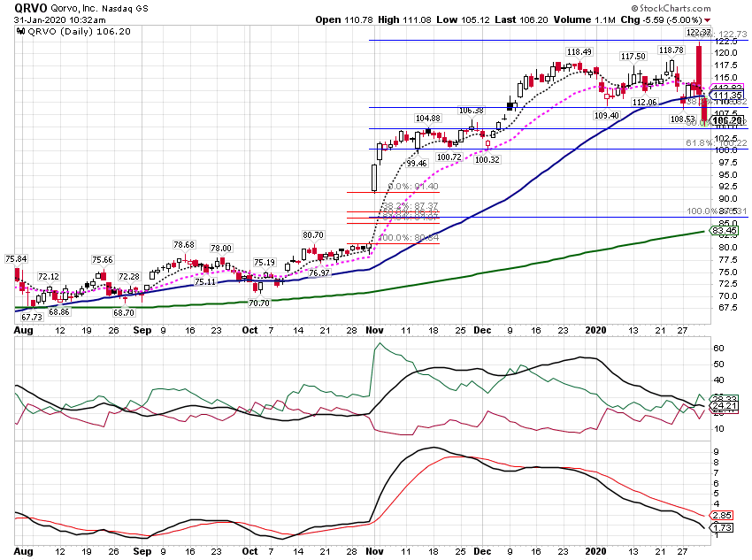Click the candlestick icon beside QRVO (Daily)
The height and width of the screenshot is (560, 752).
click(x=20, y=32)
